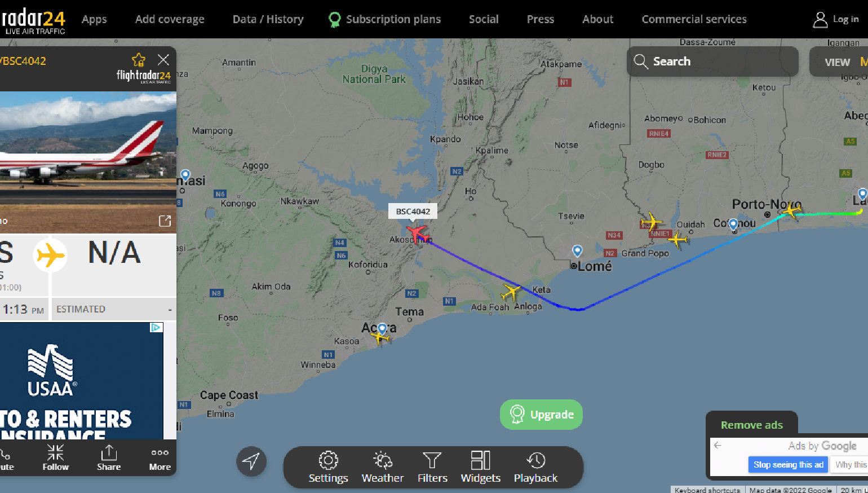The image size is (868, 493).
Task: Open the map Settings gear
Action: (328, 468)
